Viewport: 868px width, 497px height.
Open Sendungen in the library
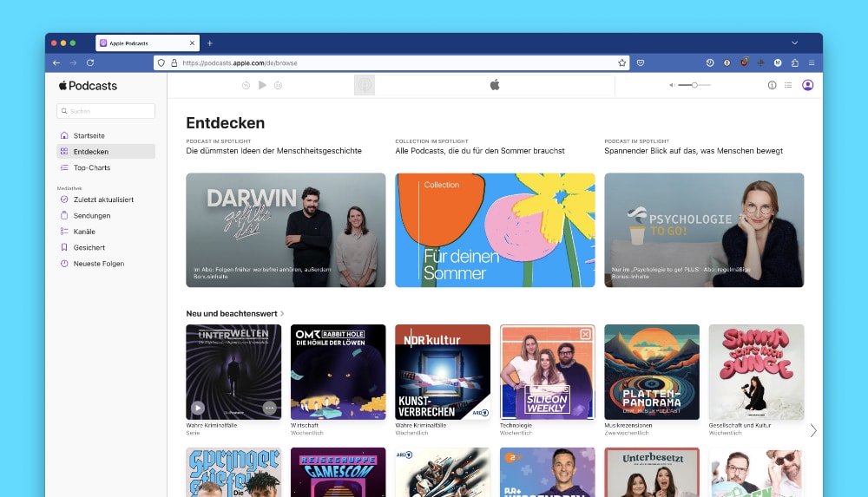[x=106, y=216]
